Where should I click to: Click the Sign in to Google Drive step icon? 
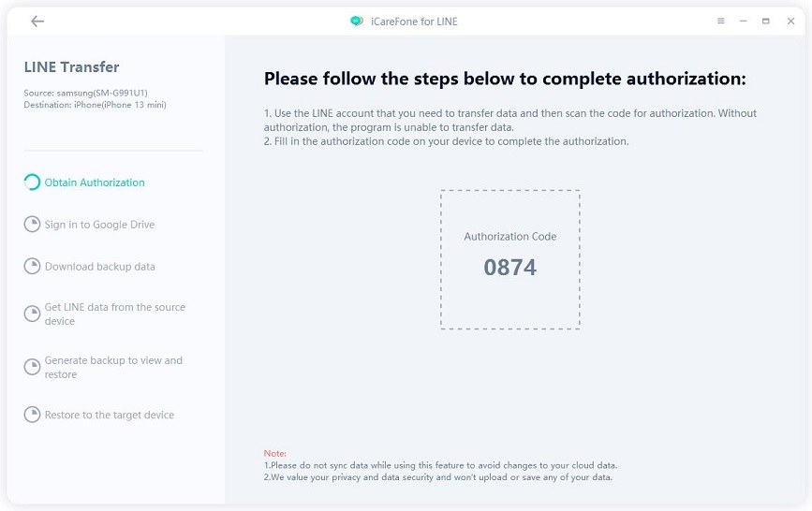coord(32,225)
